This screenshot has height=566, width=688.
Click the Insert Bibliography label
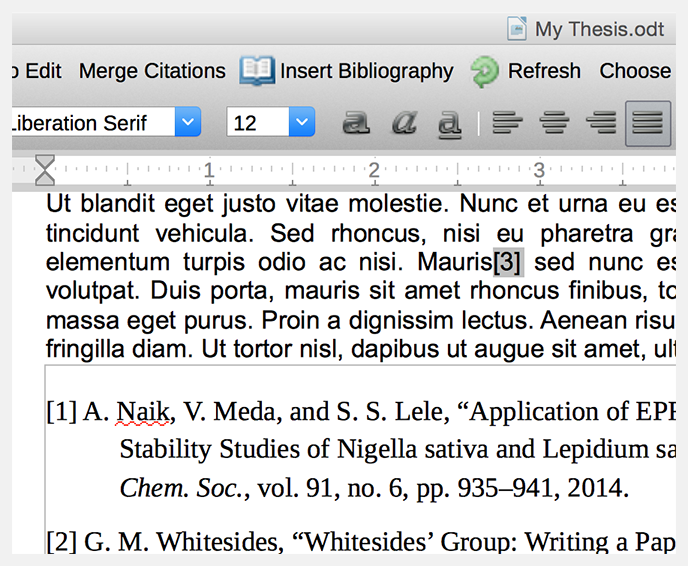pos(366,71)
